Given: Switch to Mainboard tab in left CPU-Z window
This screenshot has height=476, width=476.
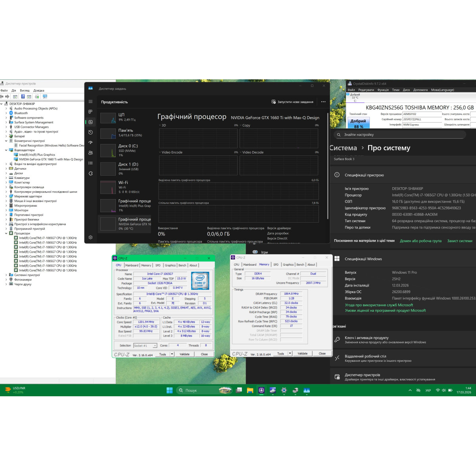Looking at the screenshot, I should (x=132, y=265).
